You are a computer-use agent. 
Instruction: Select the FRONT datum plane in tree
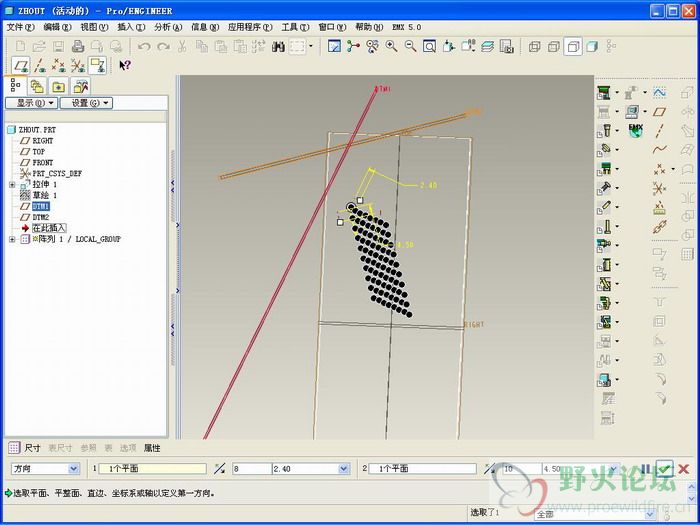(x=42, y=162)
